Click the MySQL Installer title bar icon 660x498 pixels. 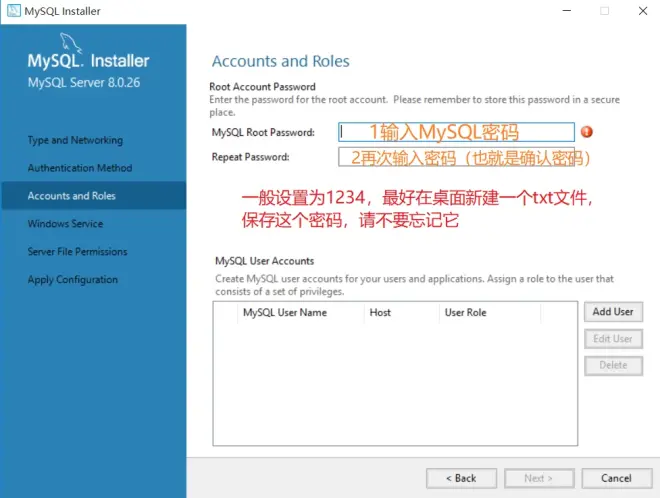[13, 11]
